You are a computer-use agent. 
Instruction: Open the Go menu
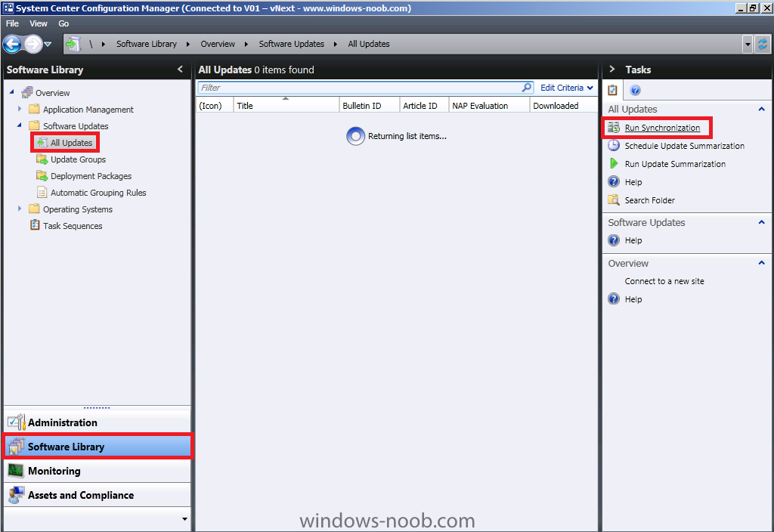click(63, 23)
